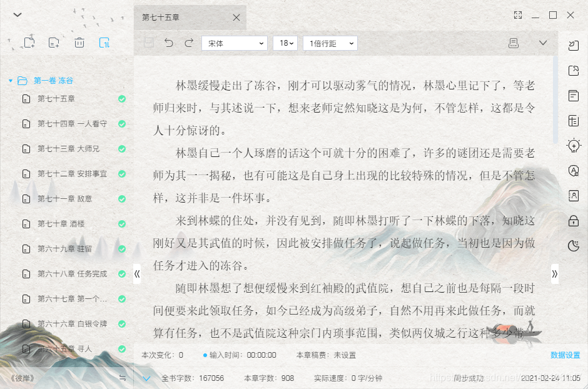Image resolution: width=588 pixels, height=389 pixels.
Task: Click the typesetting icon in the editor toolbar
Action: (514, 43)
